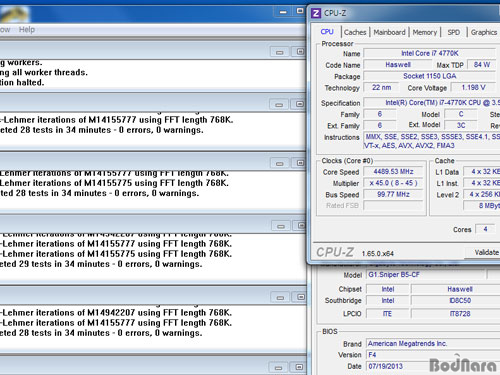Switch to the Mainboard tab in CPU-Z

pyautogui.click(x=389, y=32)
